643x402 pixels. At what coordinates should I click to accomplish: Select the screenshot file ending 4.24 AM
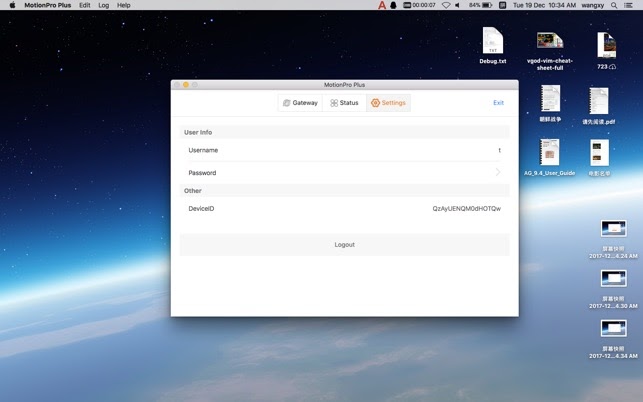[x=613, y=239]
